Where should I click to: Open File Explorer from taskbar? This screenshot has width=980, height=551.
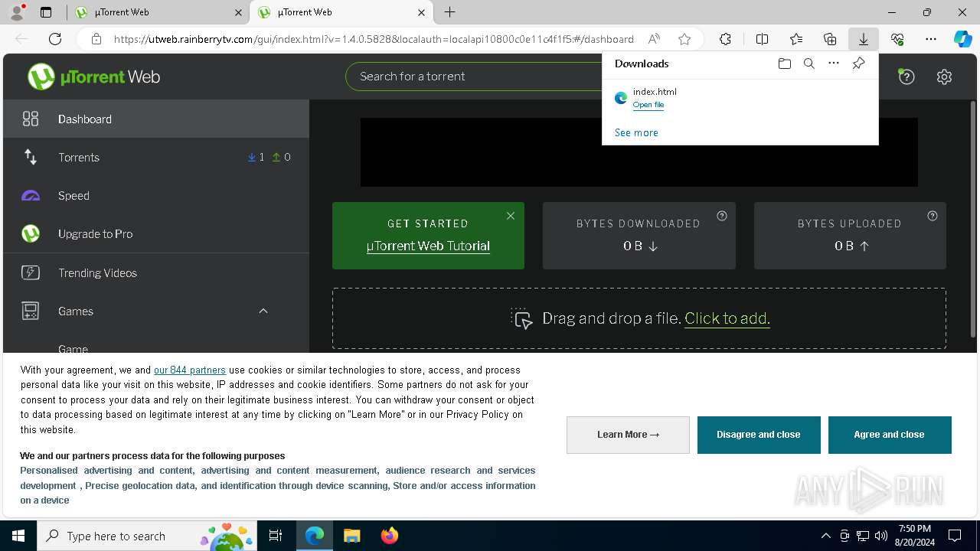point(351,536)
